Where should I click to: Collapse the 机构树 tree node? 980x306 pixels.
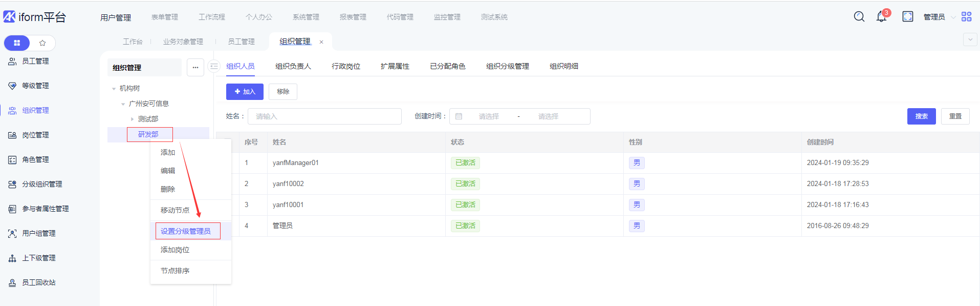[x=114, y=89]
